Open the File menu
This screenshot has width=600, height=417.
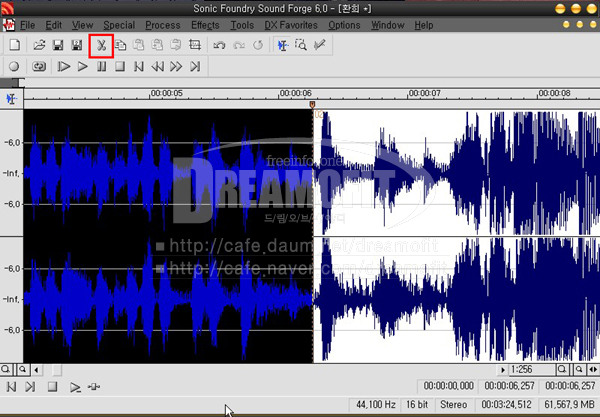click(x=28, y=25)
